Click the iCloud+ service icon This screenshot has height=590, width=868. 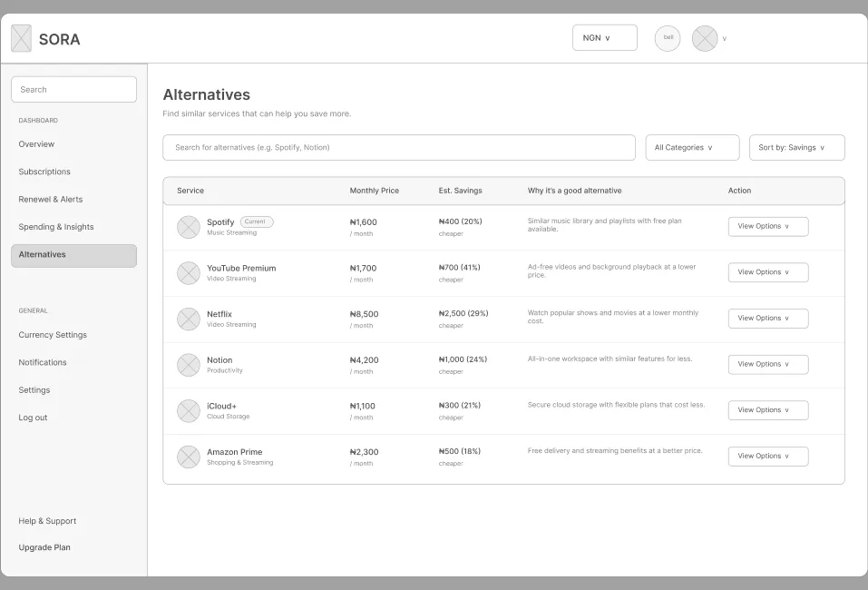[x=189, y=411]
